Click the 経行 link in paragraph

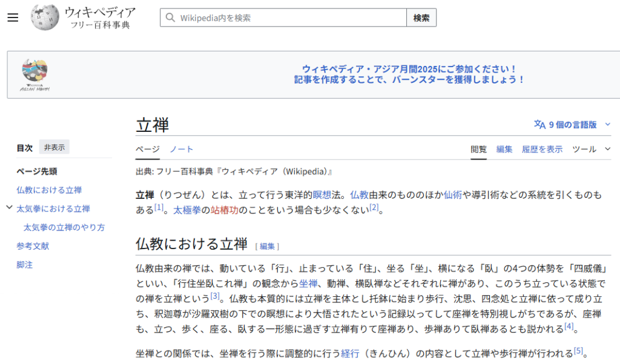click(350, 353)
